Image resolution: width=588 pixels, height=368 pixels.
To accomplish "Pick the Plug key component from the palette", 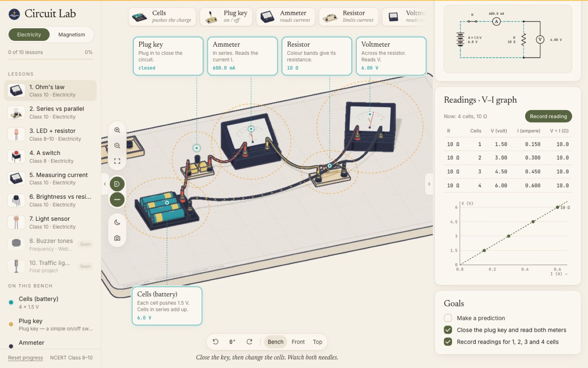I will tap(226, 17).
